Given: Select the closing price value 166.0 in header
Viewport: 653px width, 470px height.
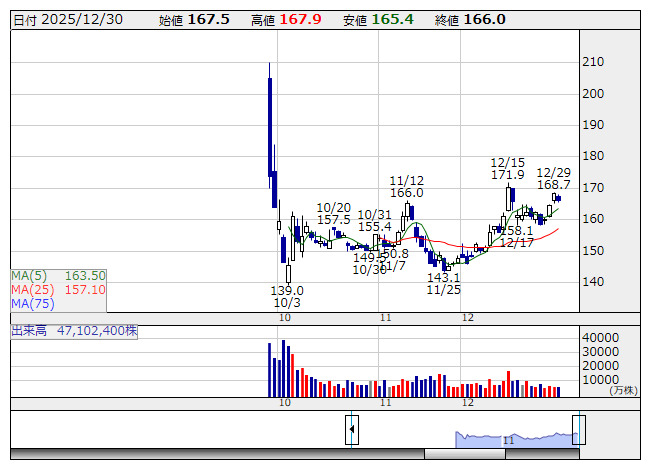Looking at the screenshot, I should point(484,20).
